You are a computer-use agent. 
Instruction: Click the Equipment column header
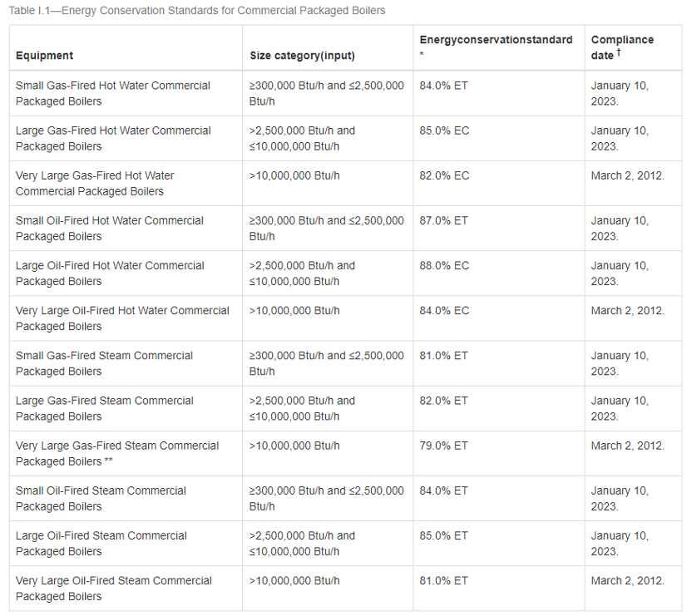point(44,56)
